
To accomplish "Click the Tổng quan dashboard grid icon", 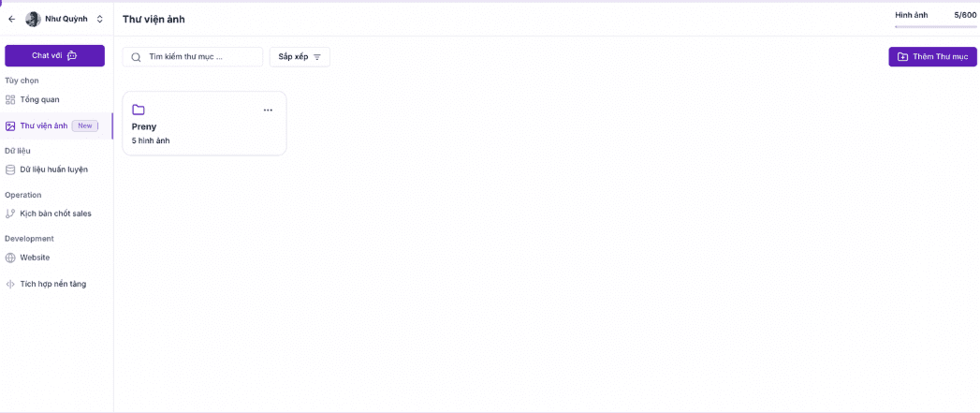I will [x=10, y=99].
